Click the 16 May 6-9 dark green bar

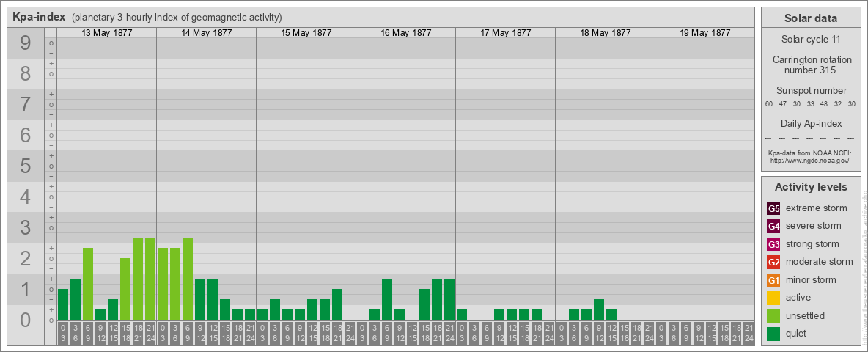pos(387,299)
